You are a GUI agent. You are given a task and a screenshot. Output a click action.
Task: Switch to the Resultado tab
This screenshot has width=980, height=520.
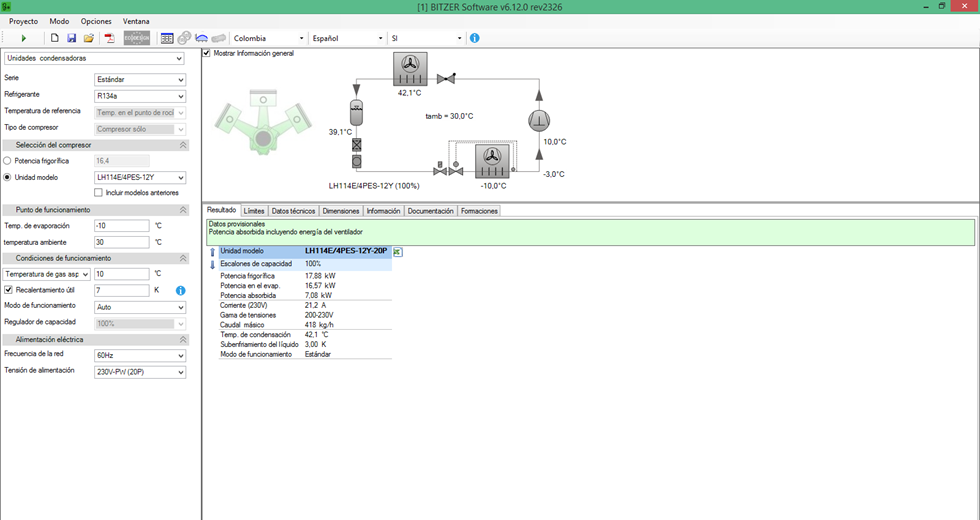click(222, 211)
